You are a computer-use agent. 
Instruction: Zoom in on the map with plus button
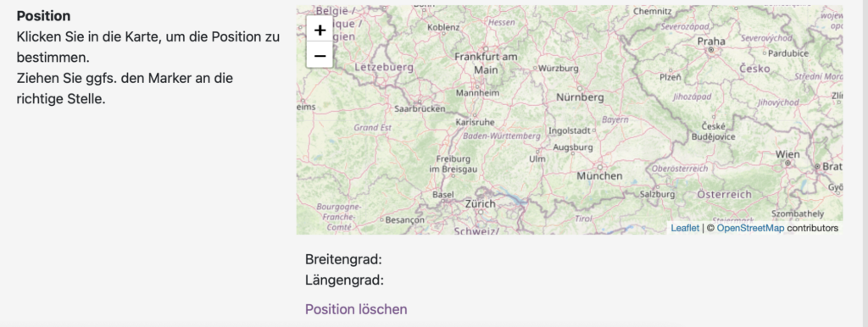pyautogui.click(x=320, y=28)
